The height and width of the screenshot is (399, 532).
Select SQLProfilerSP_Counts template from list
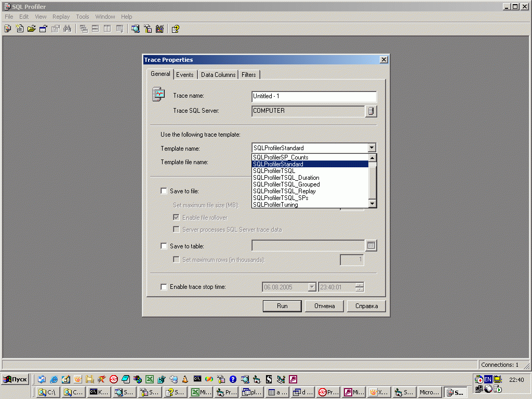point(310,157)
